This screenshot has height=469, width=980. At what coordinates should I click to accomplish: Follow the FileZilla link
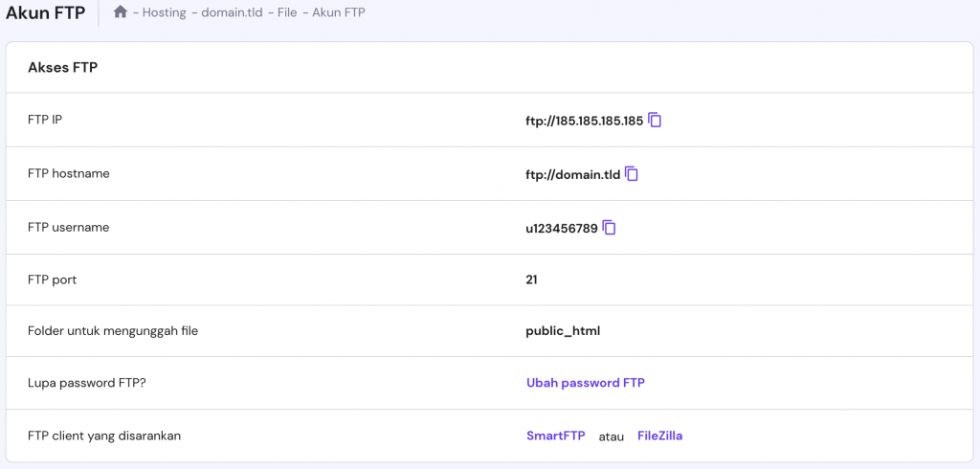(659, 435)
